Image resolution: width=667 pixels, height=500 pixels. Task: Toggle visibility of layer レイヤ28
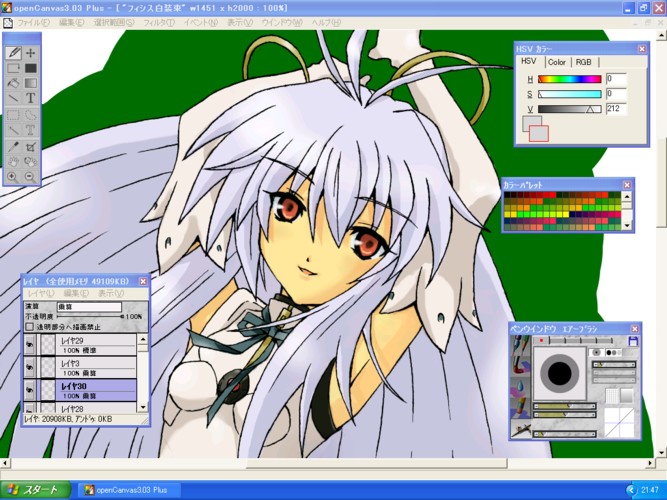click(x=29, y=408)
